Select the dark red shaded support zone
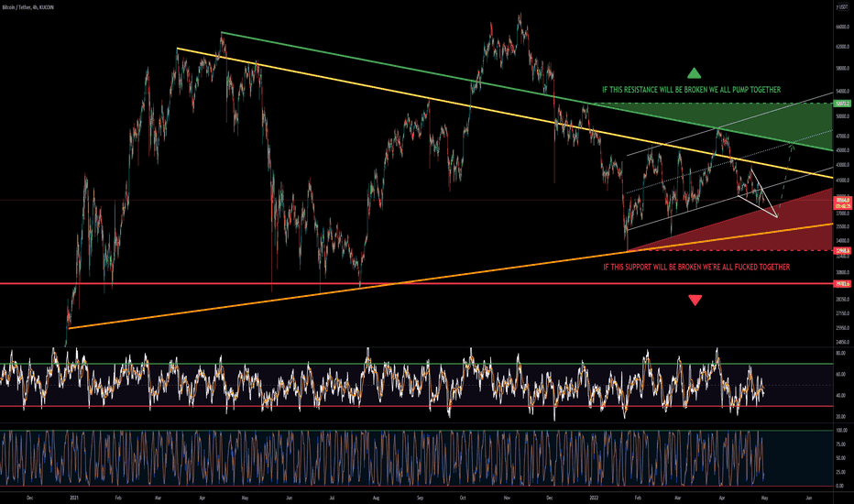 click(784, 229)
